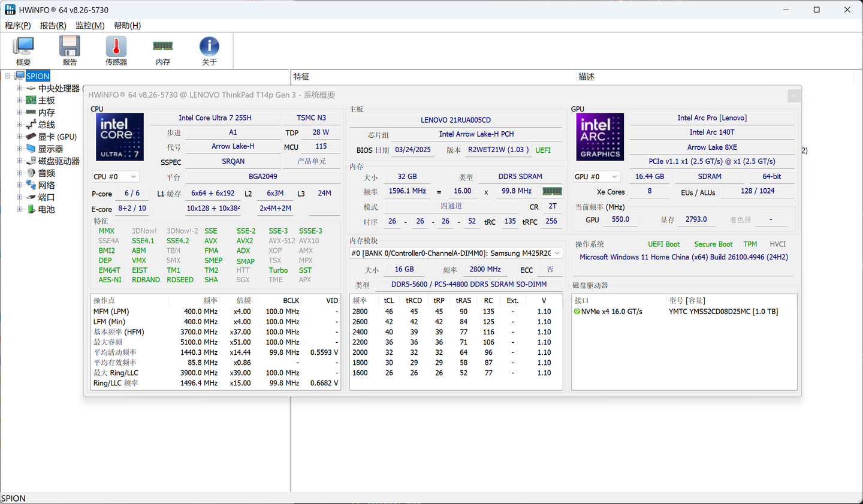Click the HWiNFO title bar app icon

point(10,10)
